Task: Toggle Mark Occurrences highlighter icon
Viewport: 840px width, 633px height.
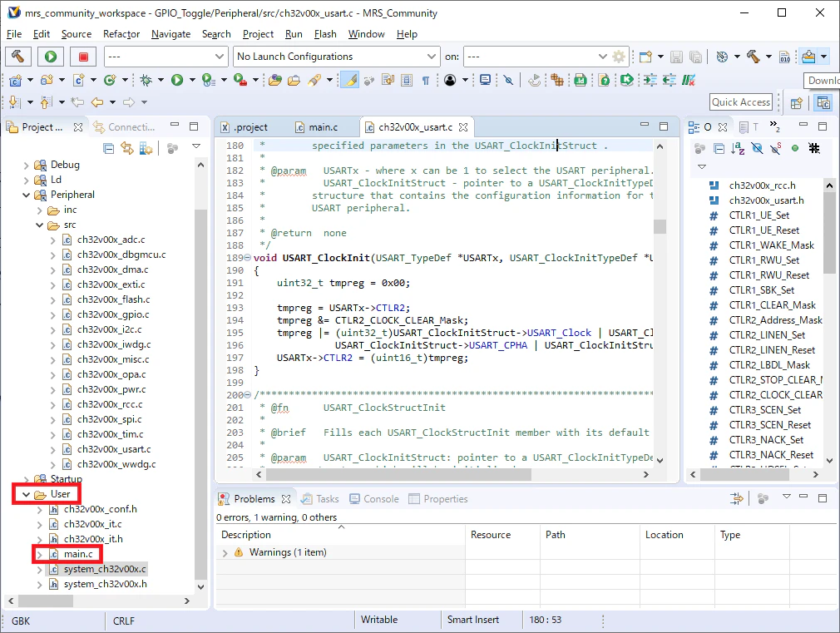Action: 350,81
